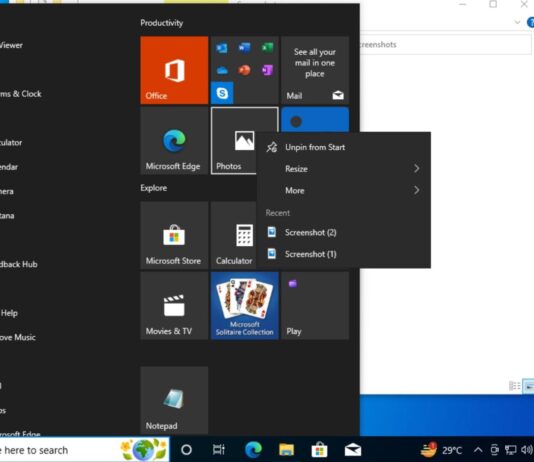Open Microsoft Store from taskbar
Viewport: 534px width, 462px height.
pyautogui.click(x=319, y=450)
